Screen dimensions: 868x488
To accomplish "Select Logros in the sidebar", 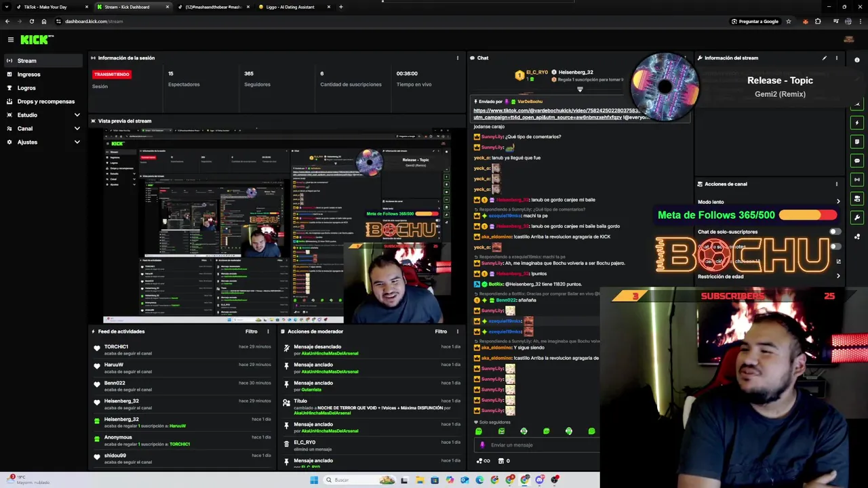I will pyautogui.click(x=42, y=87).
